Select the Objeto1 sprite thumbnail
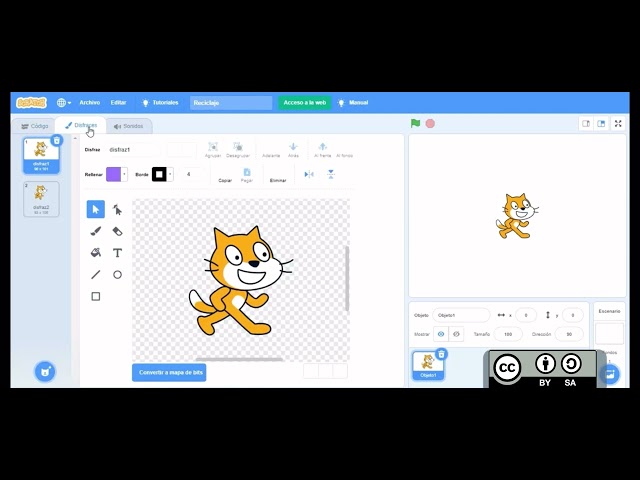Image resolution: width=640 pixels, height=480 pixels. pyautogui.click(x=428, y=365)
